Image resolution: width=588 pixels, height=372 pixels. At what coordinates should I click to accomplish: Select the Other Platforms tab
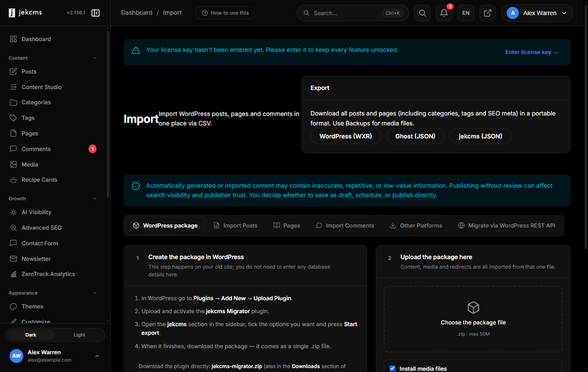[x=416, y=225]
